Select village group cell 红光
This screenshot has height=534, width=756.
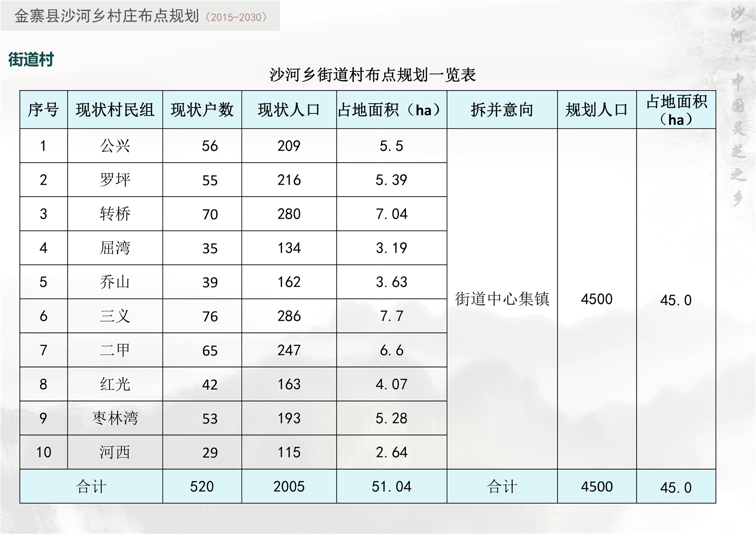[115, 384]
